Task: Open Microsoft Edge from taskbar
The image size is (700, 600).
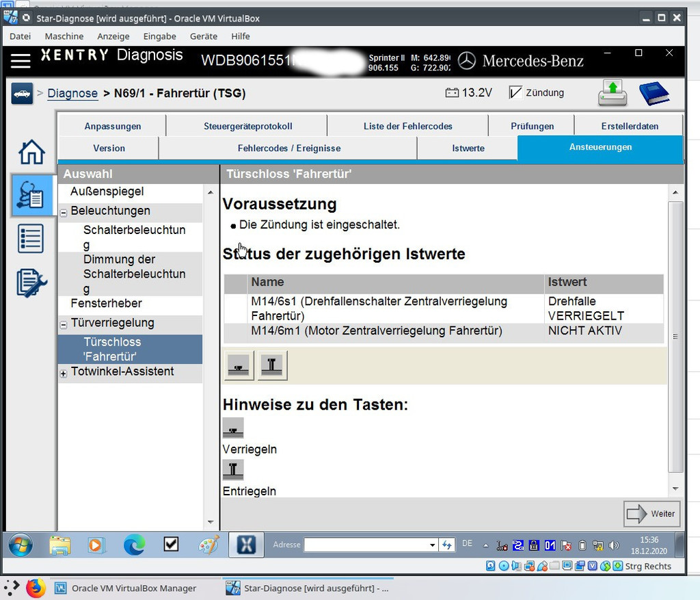Action: pyautogui.click(x=134, y=545)
